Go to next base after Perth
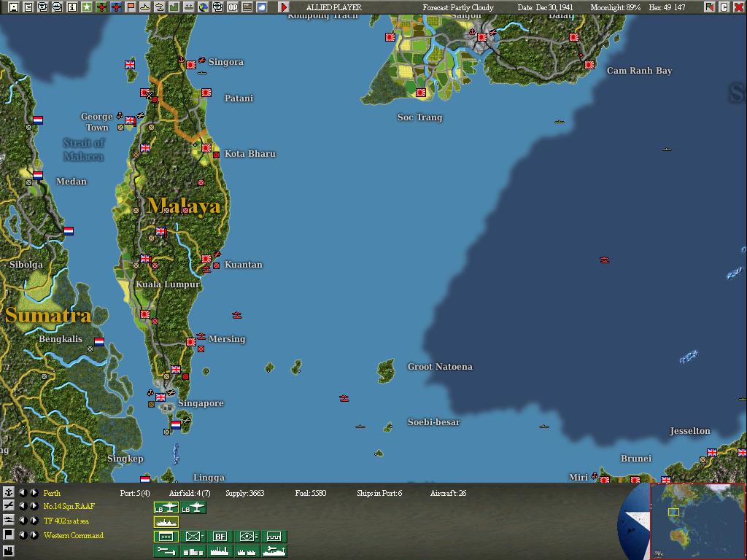This screenshot has height=560, width=747. [x=34, y=493]
